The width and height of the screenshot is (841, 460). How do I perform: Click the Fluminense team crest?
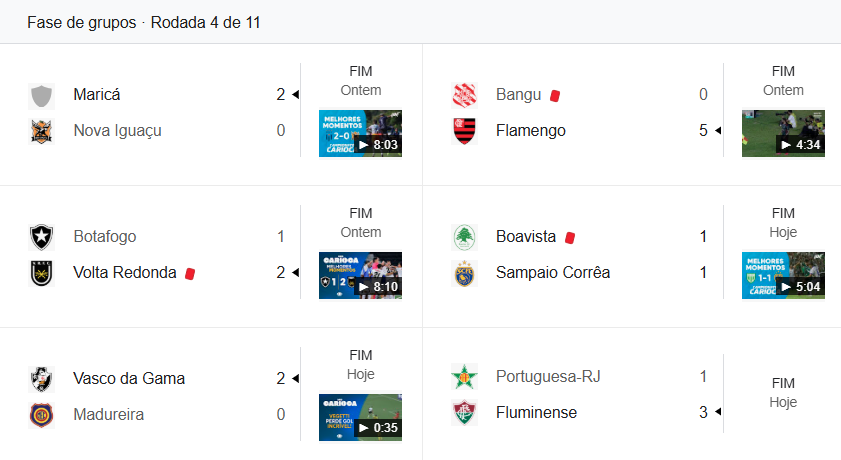click(x=464, y=413)
